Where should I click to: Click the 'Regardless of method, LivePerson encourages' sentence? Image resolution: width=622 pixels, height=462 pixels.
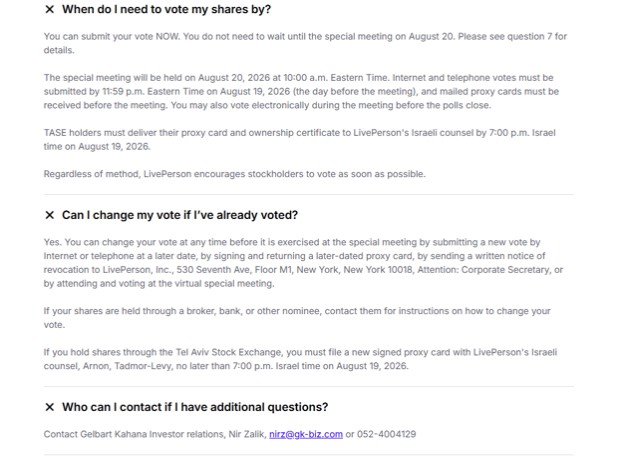tap(234, 174)
